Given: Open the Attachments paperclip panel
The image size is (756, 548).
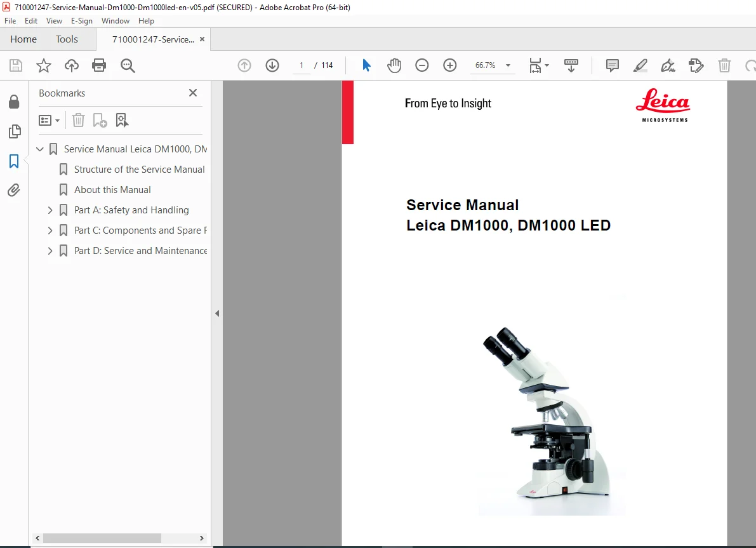Looking at the screenshot, I should pyautogui.click(x=14, y=190).
